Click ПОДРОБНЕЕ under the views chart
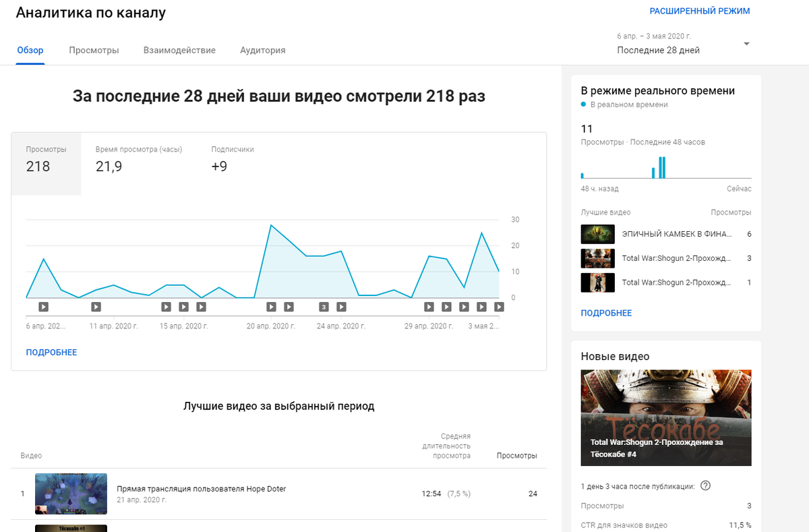 coord(52,353)
